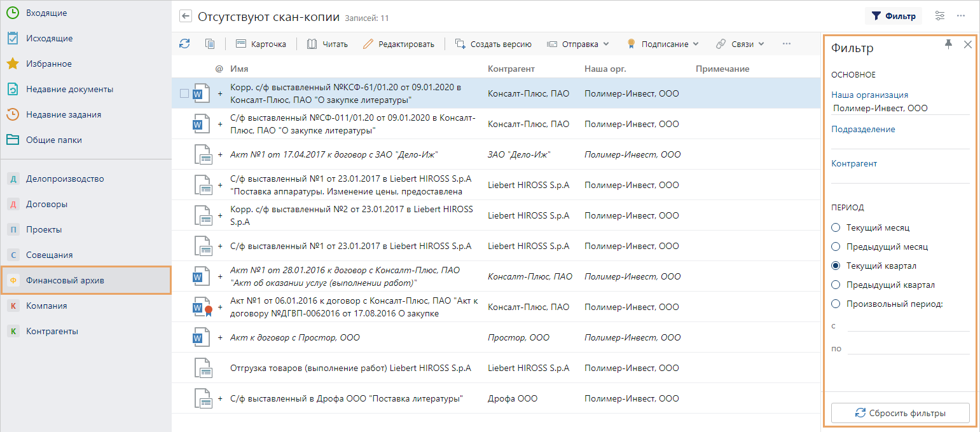Click the Контрагент filter input field
Screen dimensions: 980x432
tap(900, 177)
